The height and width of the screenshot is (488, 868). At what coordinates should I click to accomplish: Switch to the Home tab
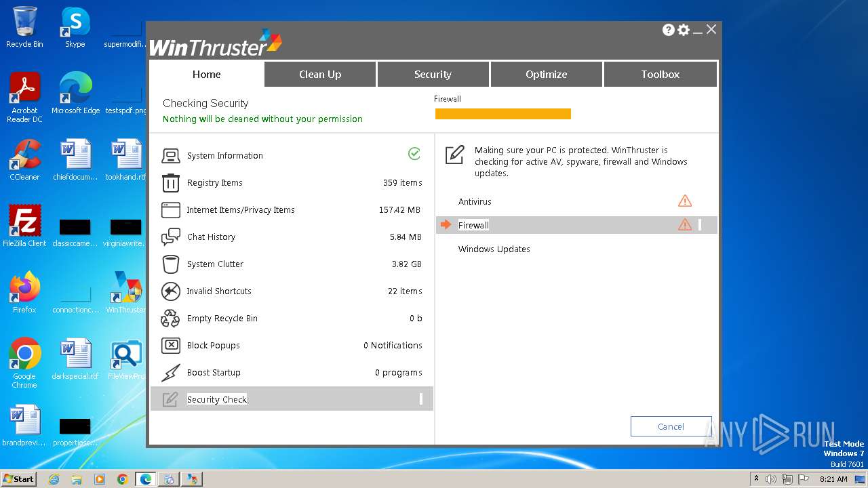(206, 75)
